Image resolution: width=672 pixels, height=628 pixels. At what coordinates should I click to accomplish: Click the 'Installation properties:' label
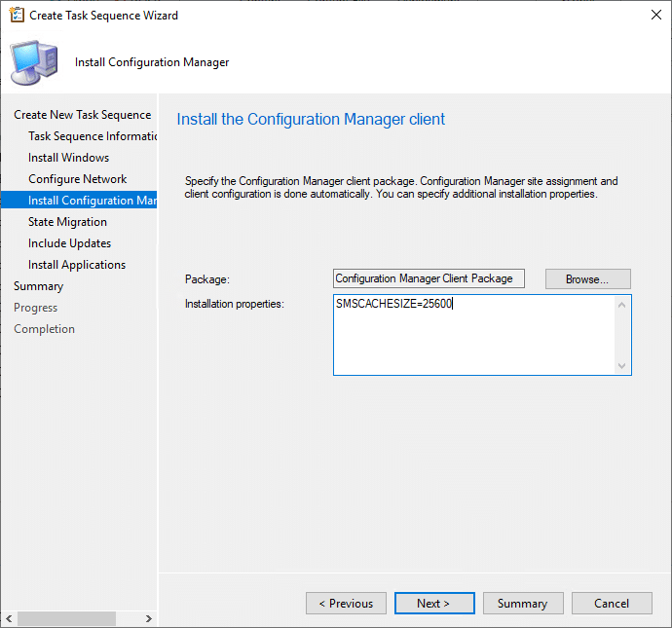click(x=235, y=304)
